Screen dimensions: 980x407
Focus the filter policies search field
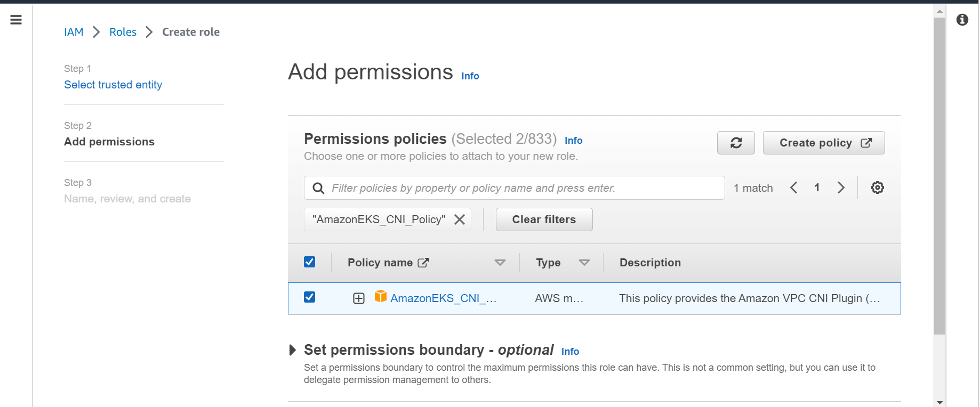(515, 188)
